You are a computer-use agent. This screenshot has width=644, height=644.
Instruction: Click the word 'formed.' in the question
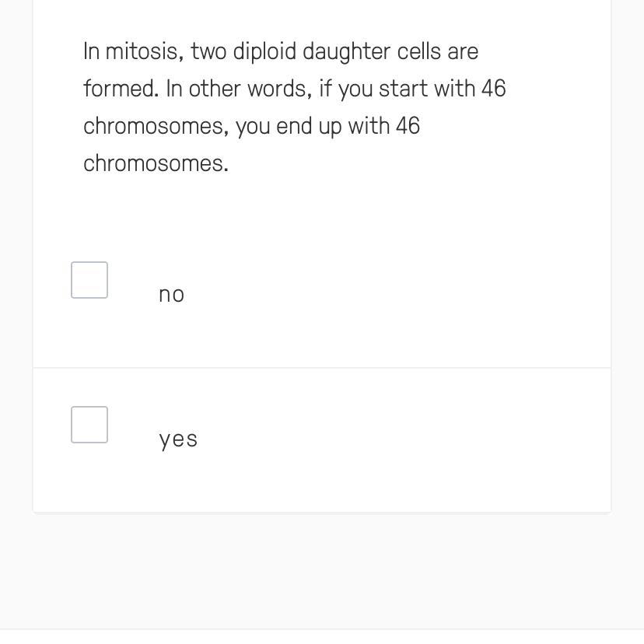click(121, 89)
